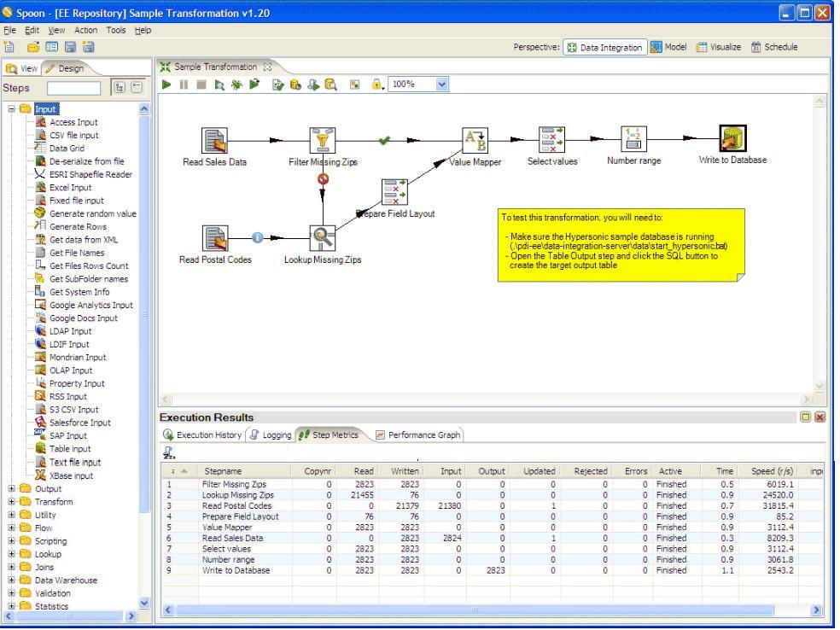Select the Lookup Missing Zips step icon
The height and width of the screenshot is (630, 840).
point(323,238)
